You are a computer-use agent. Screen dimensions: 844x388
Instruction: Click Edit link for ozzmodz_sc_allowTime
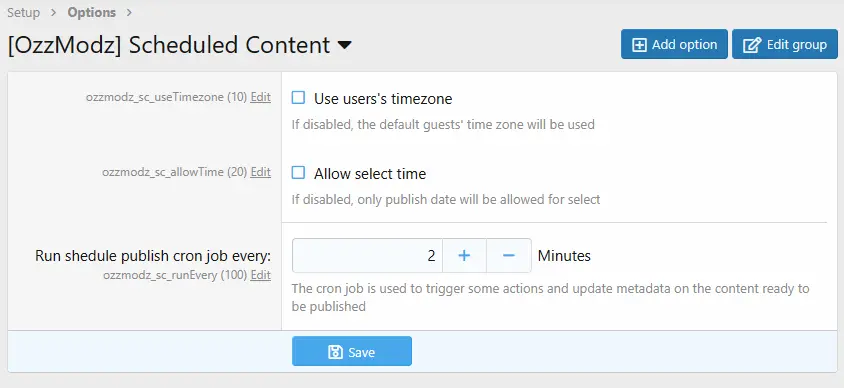coord(261,172)
